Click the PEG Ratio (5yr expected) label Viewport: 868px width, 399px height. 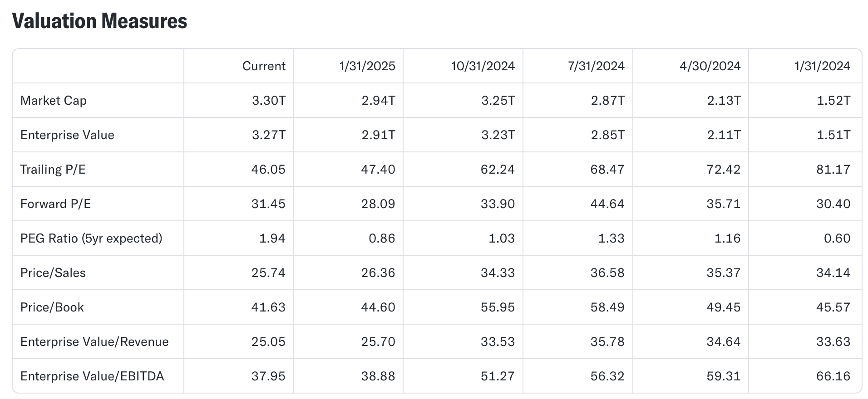(x=91, y=238)
